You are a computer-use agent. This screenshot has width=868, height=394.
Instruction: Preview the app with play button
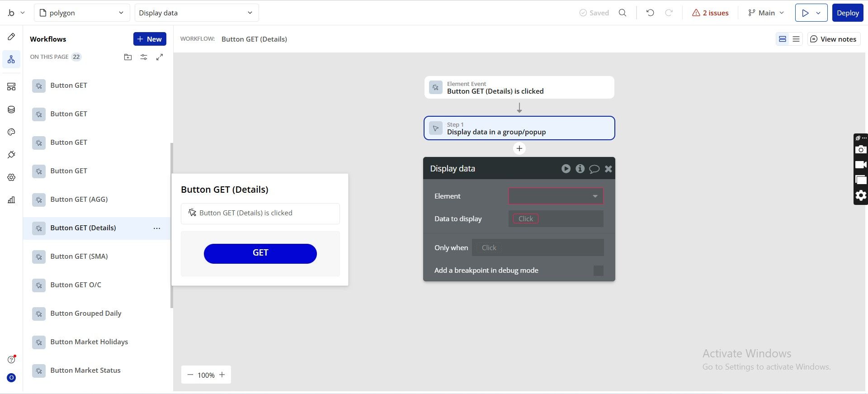[805, 13]
